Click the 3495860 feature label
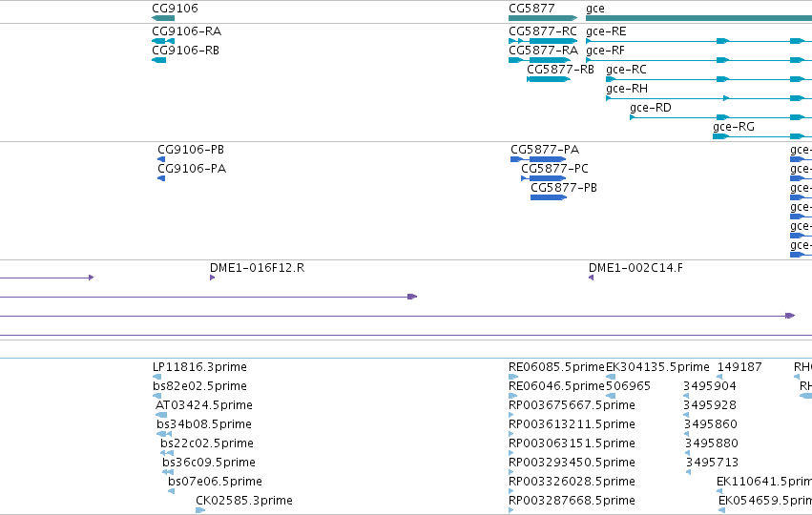 (711, 424)
